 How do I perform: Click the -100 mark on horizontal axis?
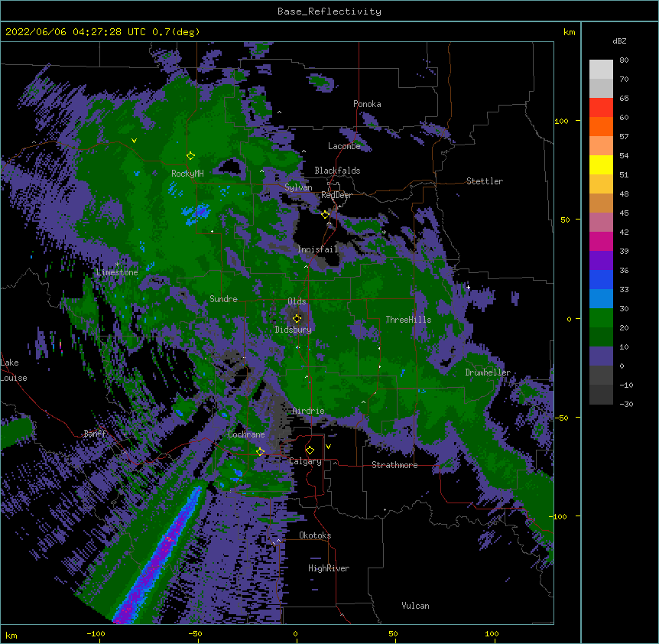(96, 633)
